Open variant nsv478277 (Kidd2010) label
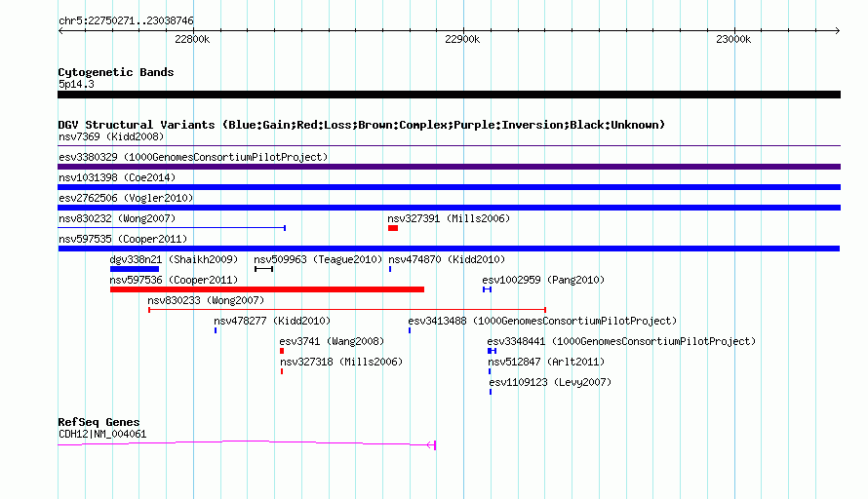The width and height of the screenshot is (868, 499). click(272, 321)
